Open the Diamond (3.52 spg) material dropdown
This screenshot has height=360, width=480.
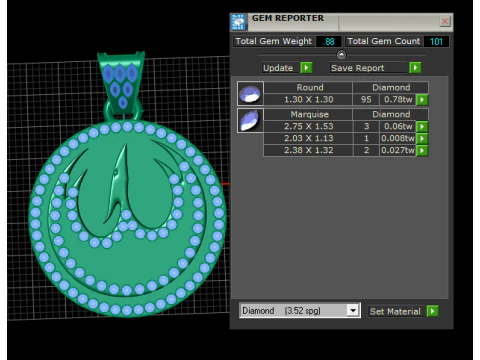pyautogui.click(x=353, y=311)
